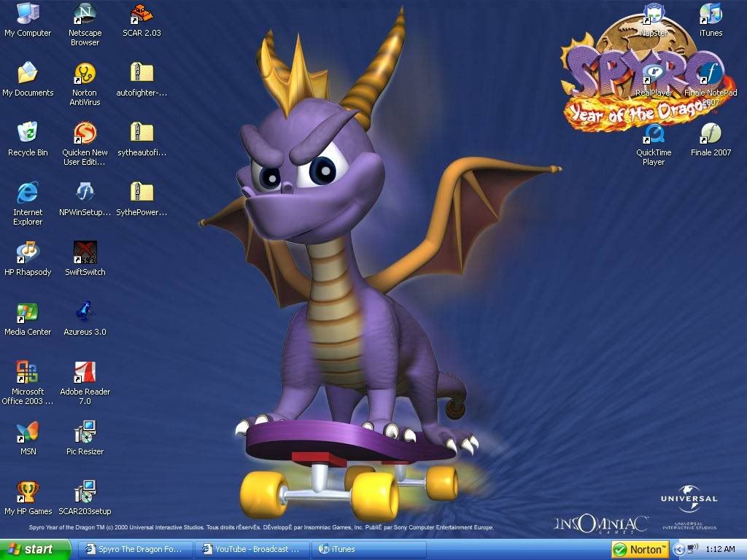
Task: Select the QuickTime Player shortcut
Action: pyautogui.click(x=654, y=134)
